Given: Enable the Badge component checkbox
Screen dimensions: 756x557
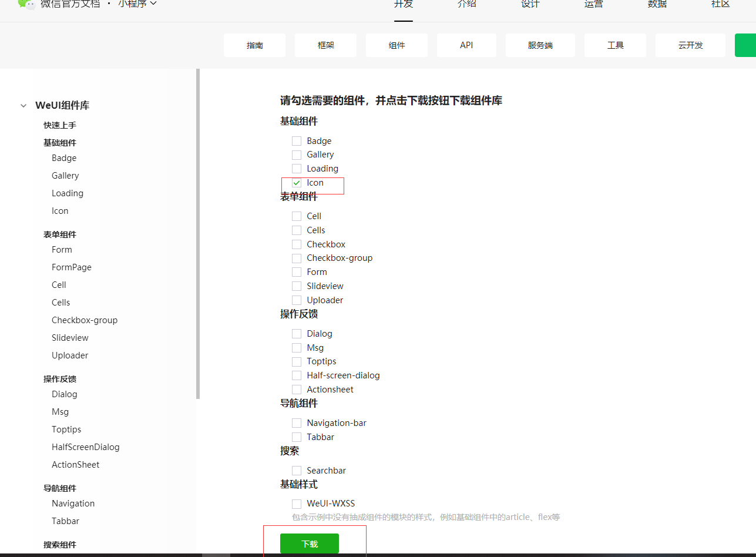Looking at the screenshot, I should coord(297,140).
